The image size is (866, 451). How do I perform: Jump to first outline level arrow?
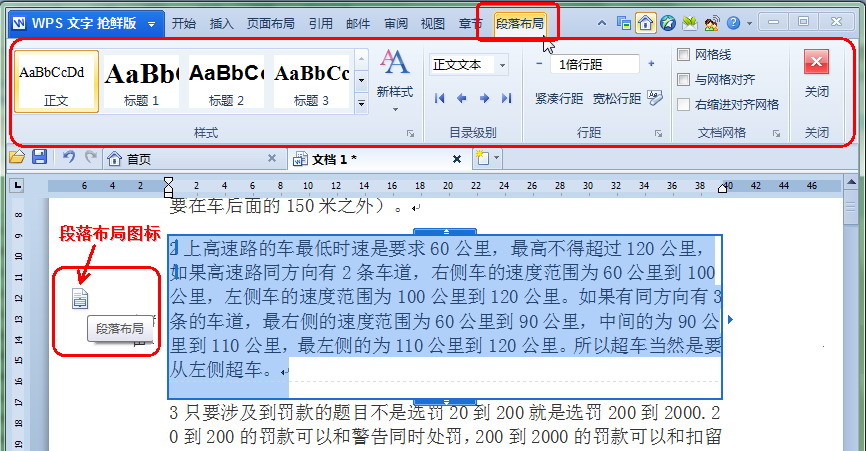click(x=439, y=98)
